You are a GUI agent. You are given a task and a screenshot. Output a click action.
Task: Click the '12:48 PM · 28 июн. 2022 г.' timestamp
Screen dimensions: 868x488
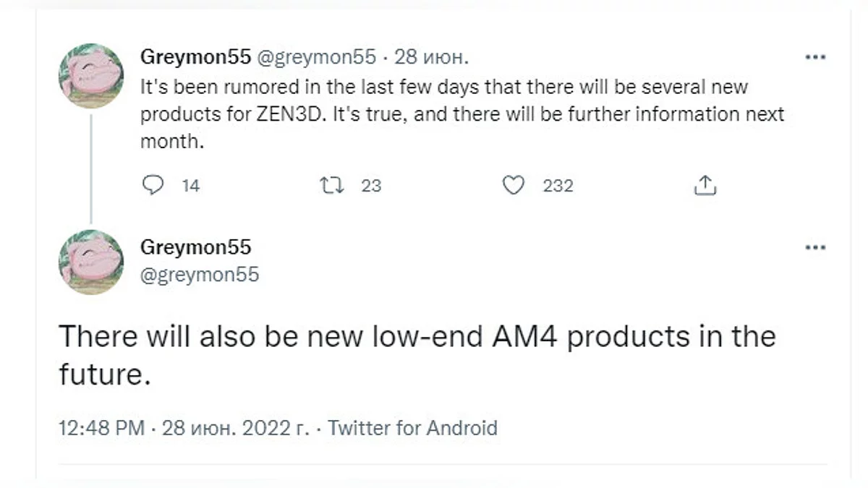point(184,427)
